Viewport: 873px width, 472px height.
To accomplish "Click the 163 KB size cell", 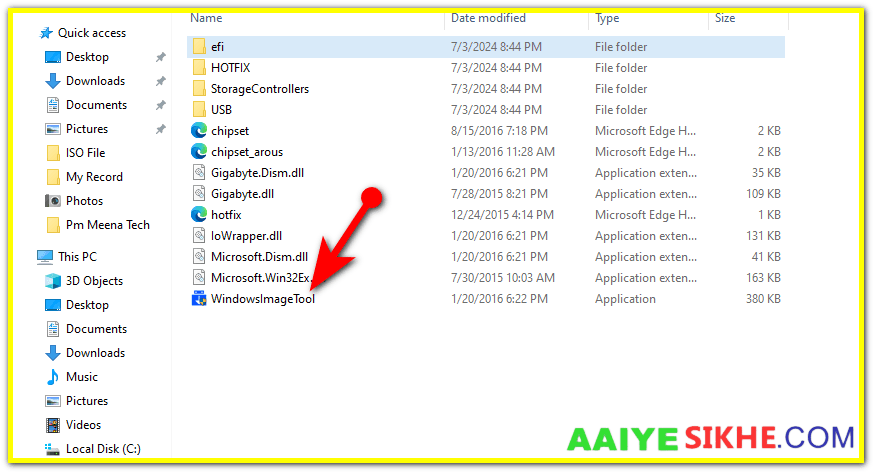I will 763,277.
